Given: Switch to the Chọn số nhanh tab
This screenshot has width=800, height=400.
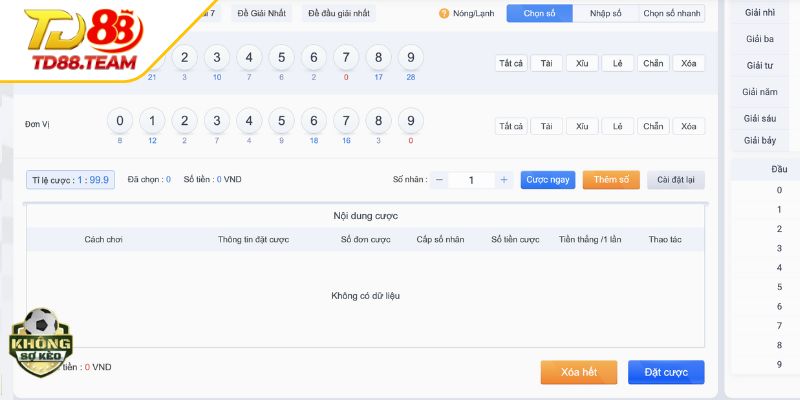Looking at the screenshot, I should pyautogui.click(x=671, y=13).
